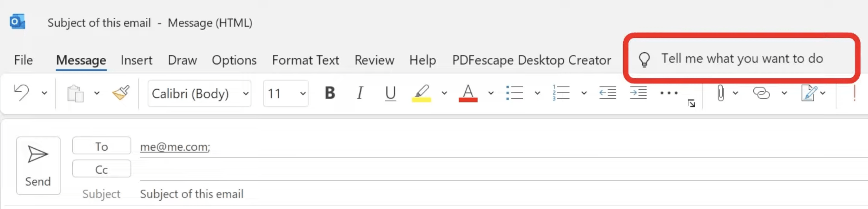The image size is (868, 209).
Task: Click the bulleted list icon
Action: click(x=515, y=93)
